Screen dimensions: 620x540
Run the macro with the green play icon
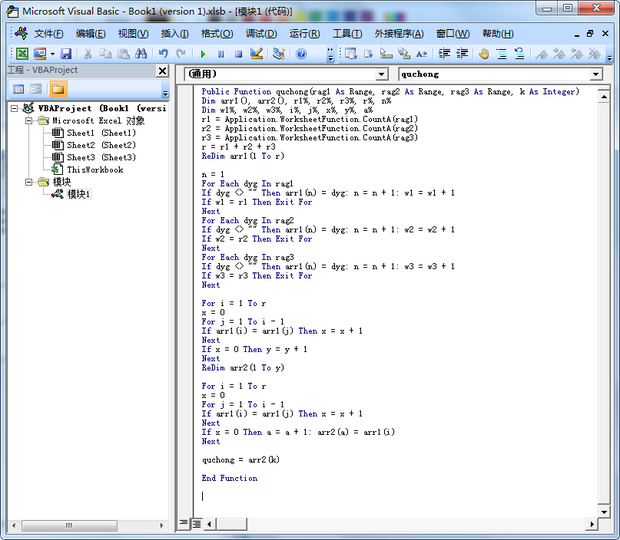(x=204, y=53)
